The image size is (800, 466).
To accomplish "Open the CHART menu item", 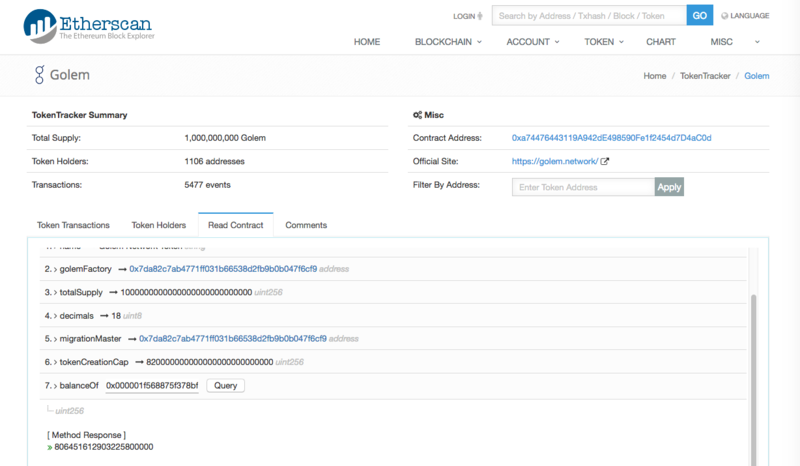I will coord(661,42).
